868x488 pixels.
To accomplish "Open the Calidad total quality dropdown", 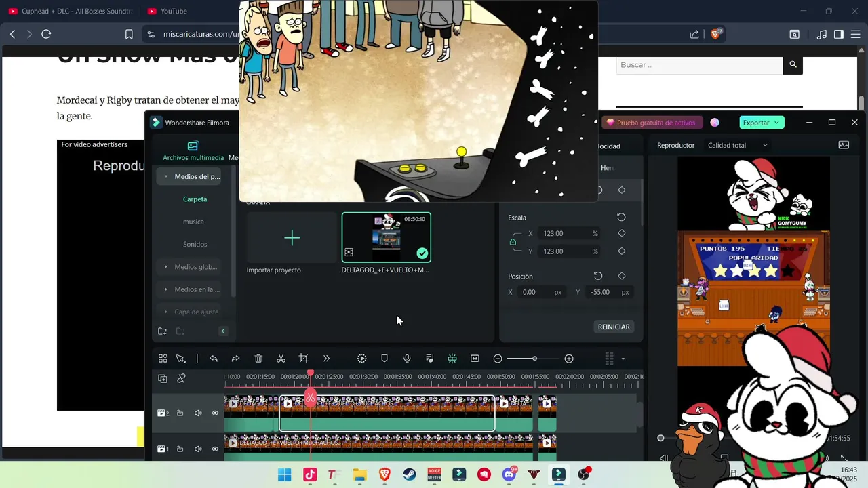I will click(x=737, y=145).
